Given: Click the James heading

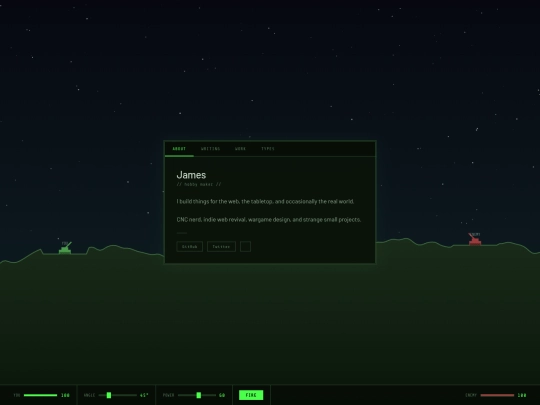Looking at the screenshot, I should (191, 175).
